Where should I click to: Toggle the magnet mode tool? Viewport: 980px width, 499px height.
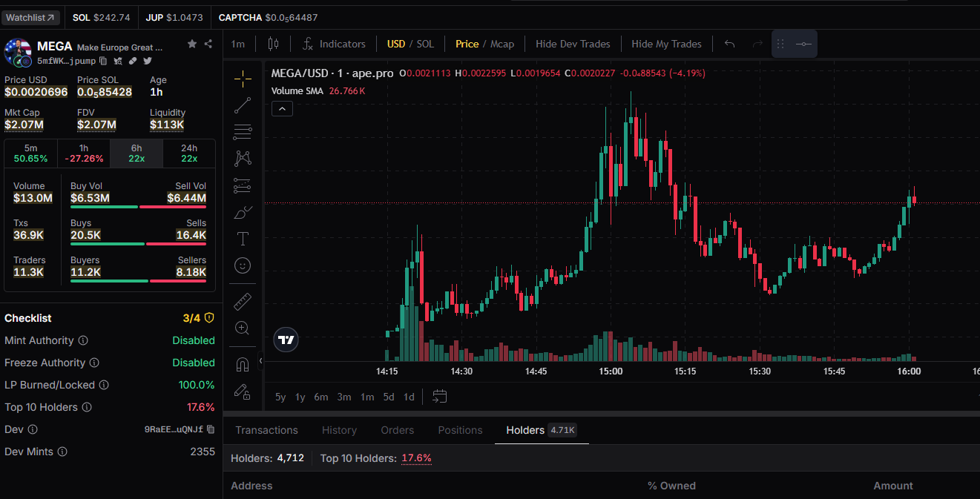point(243,364)
